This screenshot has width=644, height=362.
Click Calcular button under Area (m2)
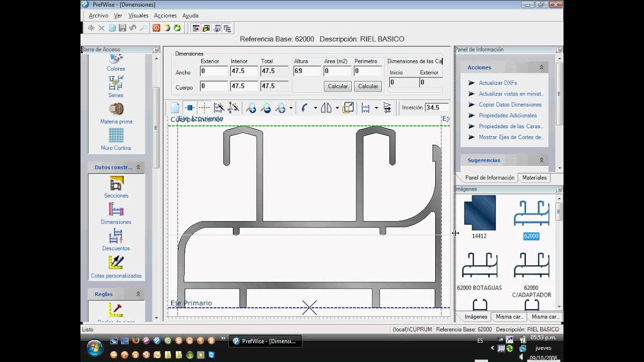click(338, 86)
